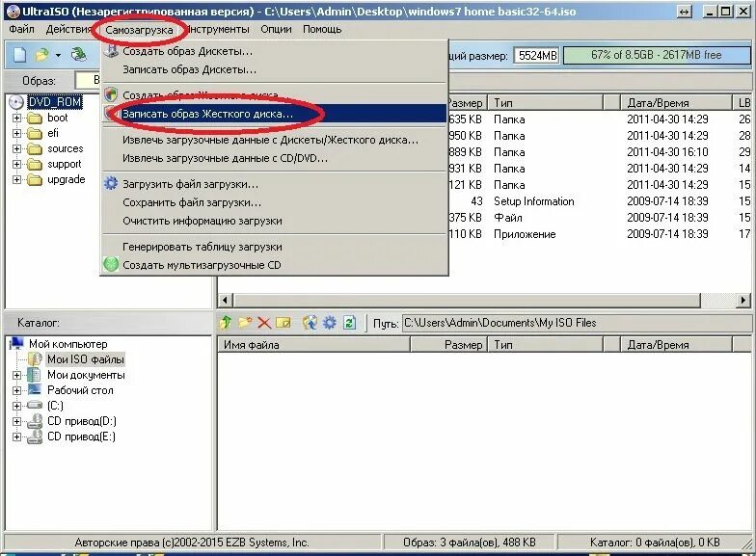Expand the sources folder node
756x556 pixels.
point(17,148)
